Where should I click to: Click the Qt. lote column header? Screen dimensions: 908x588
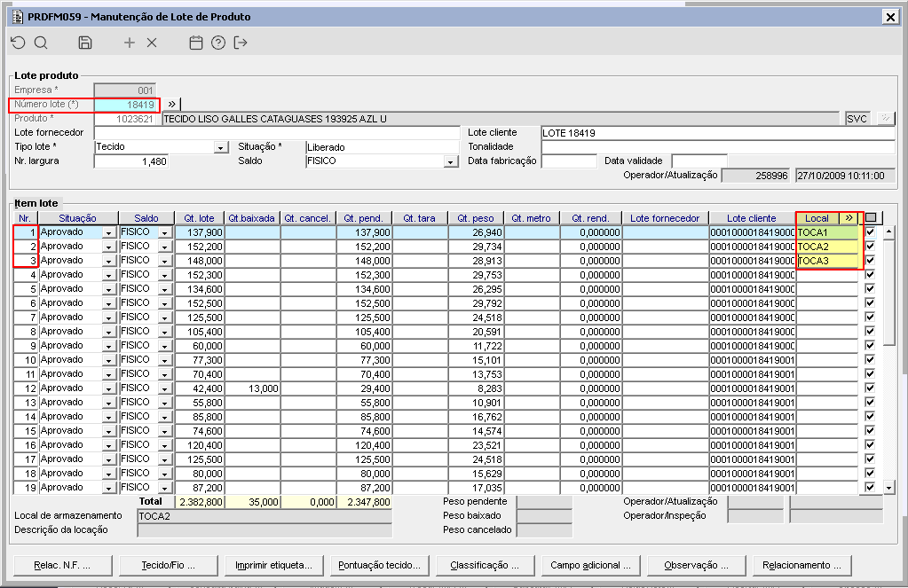199,218
